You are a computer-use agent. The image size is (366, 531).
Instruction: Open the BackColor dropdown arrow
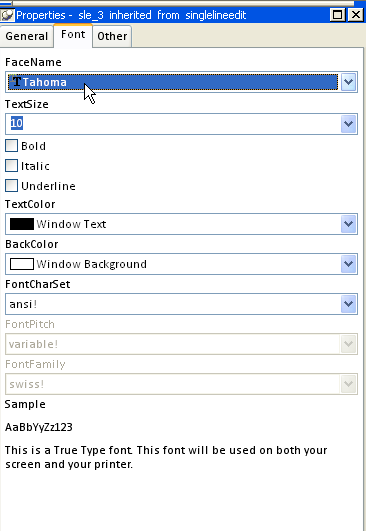coord(349,264)
